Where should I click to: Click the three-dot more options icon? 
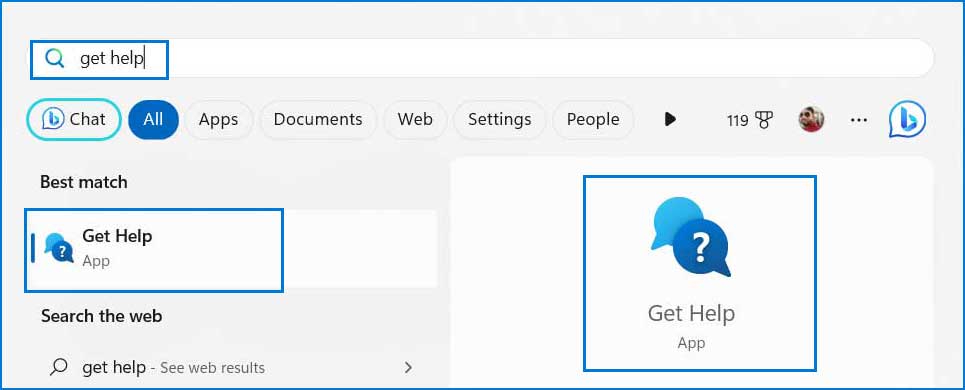click(x=859, y=119)
